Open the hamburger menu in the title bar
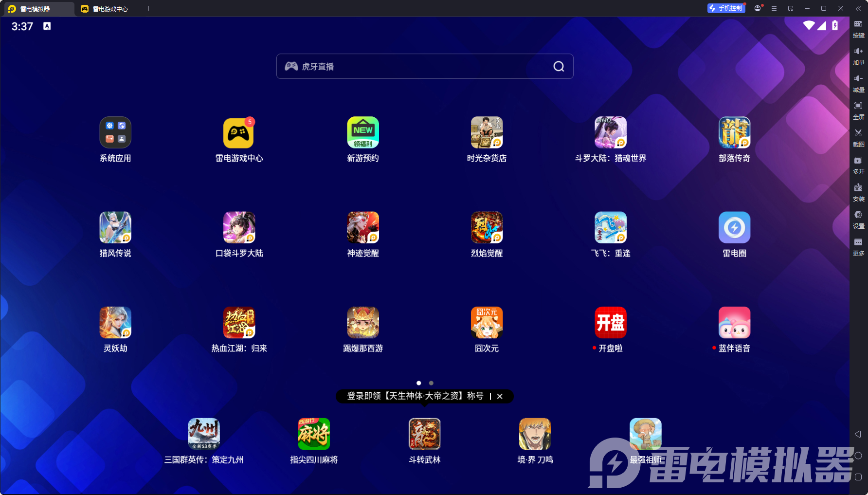 point(774,8)
